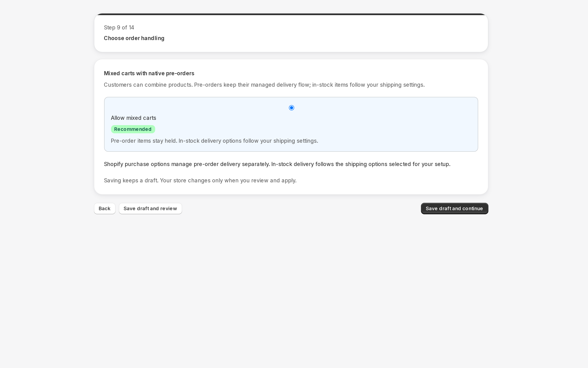Click the Saving keeps a draft note
588x368 pixels.
point(200,181)
